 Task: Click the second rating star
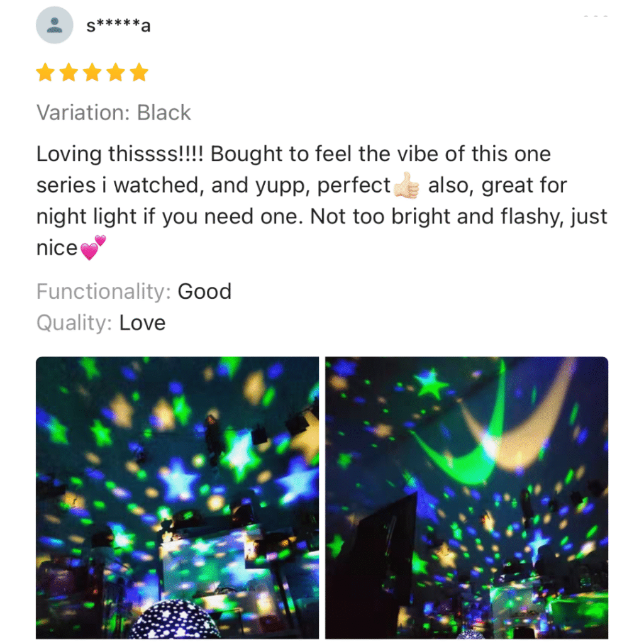pyautogui.click(x=69, y=72)
